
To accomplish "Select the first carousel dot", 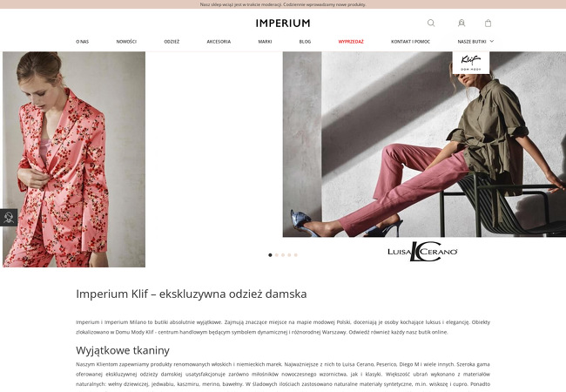I will tap(270, 255).
